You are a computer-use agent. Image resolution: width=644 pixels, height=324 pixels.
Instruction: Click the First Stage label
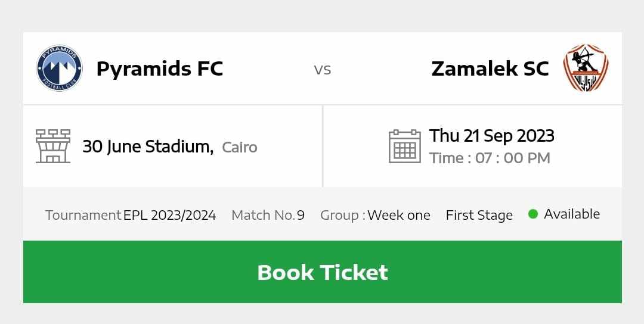coord(479,215)
